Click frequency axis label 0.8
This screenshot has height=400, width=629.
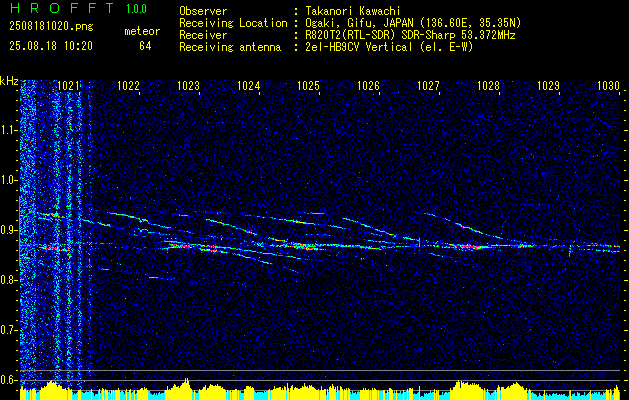[x=9, y=280]
